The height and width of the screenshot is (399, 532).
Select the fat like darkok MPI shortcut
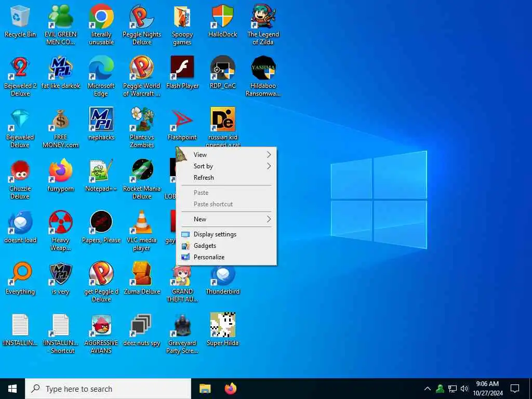(60, 73)
